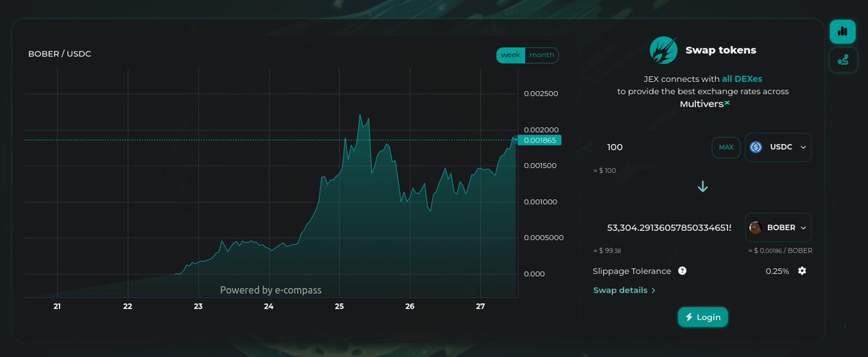The width and height of the screenshot is (868, 357).
Task: Click the Swap tokens heading
Action: 720,51
